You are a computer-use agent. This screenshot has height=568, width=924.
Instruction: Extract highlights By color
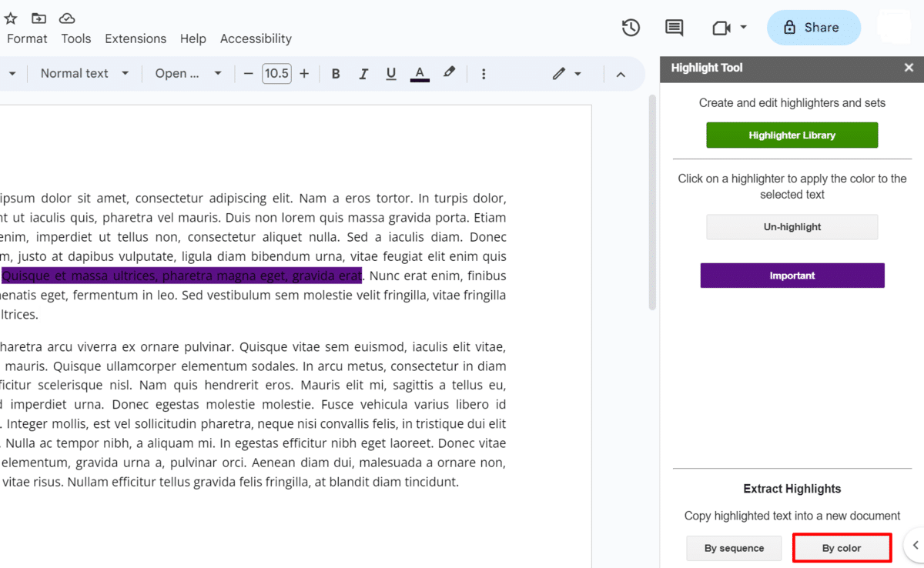842,548
